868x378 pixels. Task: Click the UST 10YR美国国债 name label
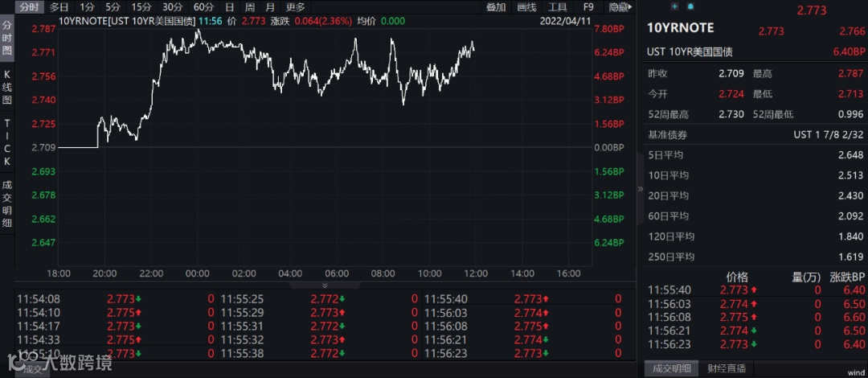point(690,51)
